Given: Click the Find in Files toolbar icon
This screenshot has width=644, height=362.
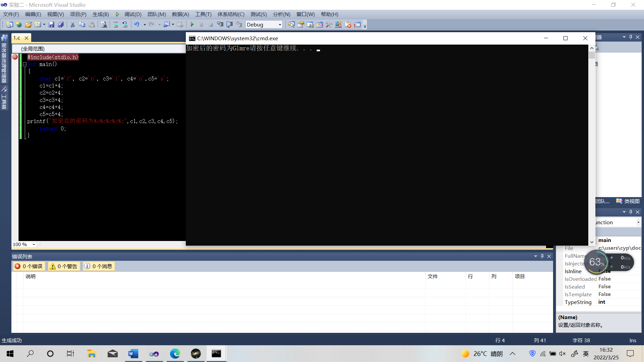Looking at the screenshot, I should (104, 24).
